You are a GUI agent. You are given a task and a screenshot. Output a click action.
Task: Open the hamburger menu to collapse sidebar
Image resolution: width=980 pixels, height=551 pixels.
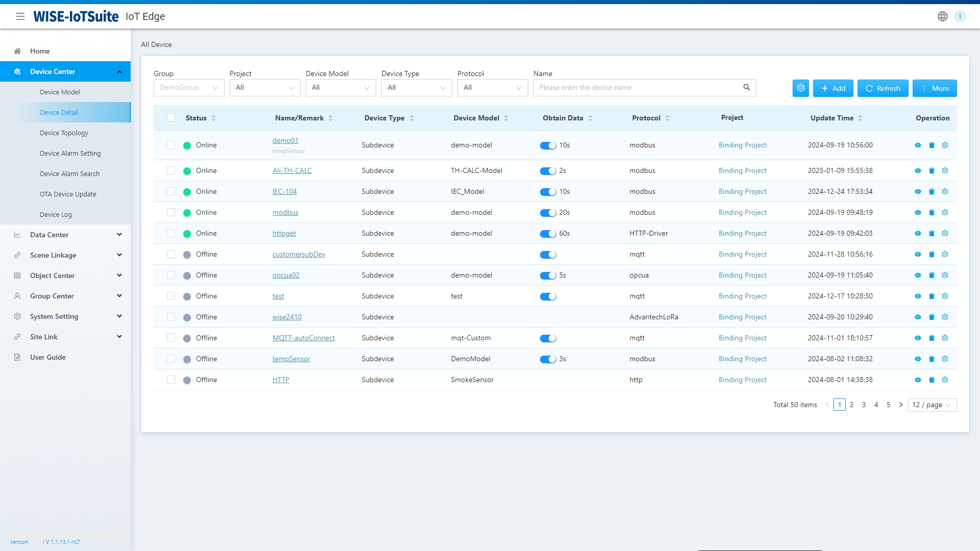(x=21, y=16)
